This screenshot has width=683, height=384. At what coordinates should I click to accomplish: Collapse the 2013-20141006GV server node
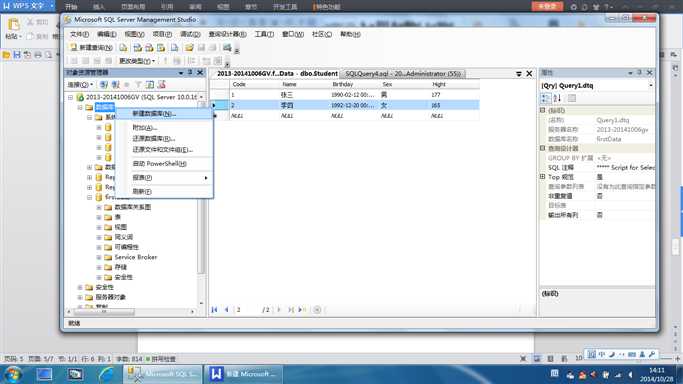point(70,97)
